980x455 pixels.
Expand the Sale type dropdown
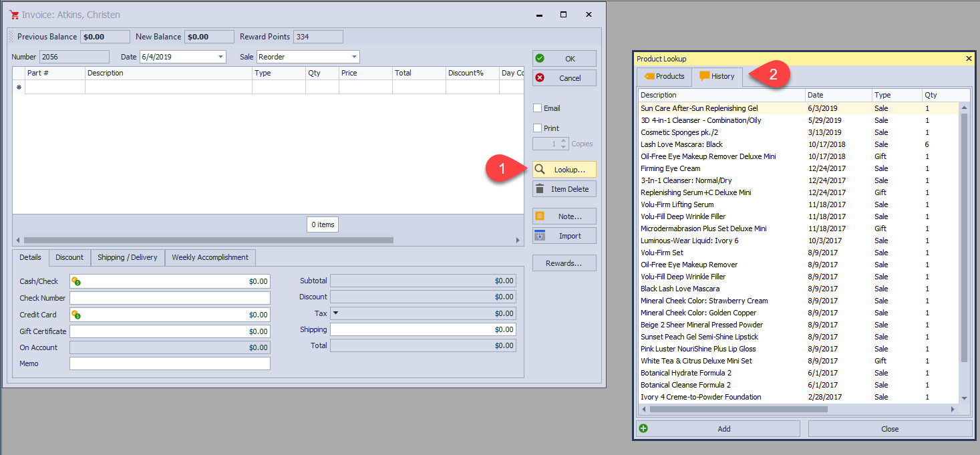[354, 57]
